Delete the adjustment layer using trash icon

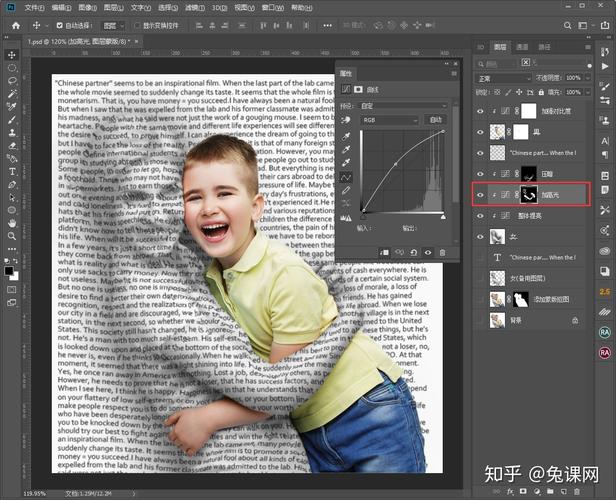coord(443,252)
